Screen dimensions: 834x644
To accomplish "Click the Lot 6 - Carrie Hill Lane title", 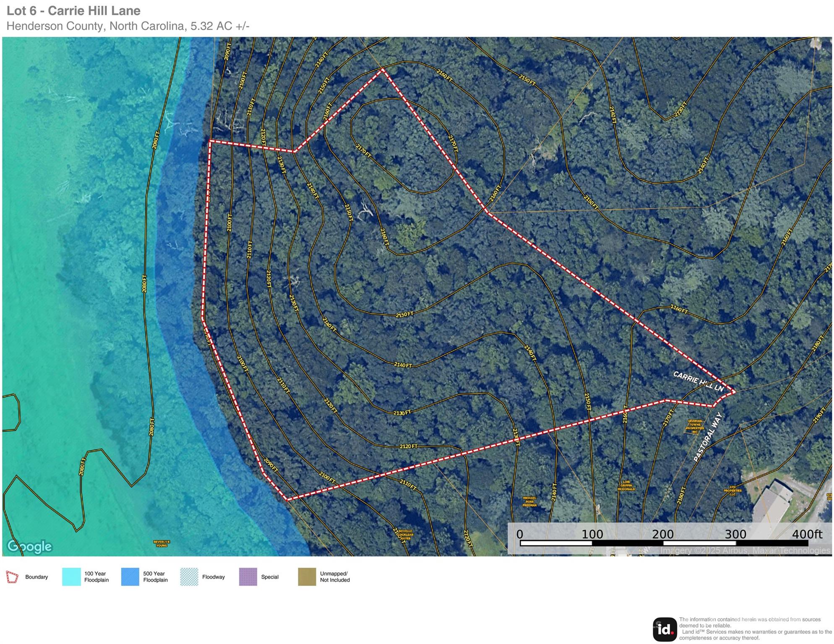I will pos(73,10).
